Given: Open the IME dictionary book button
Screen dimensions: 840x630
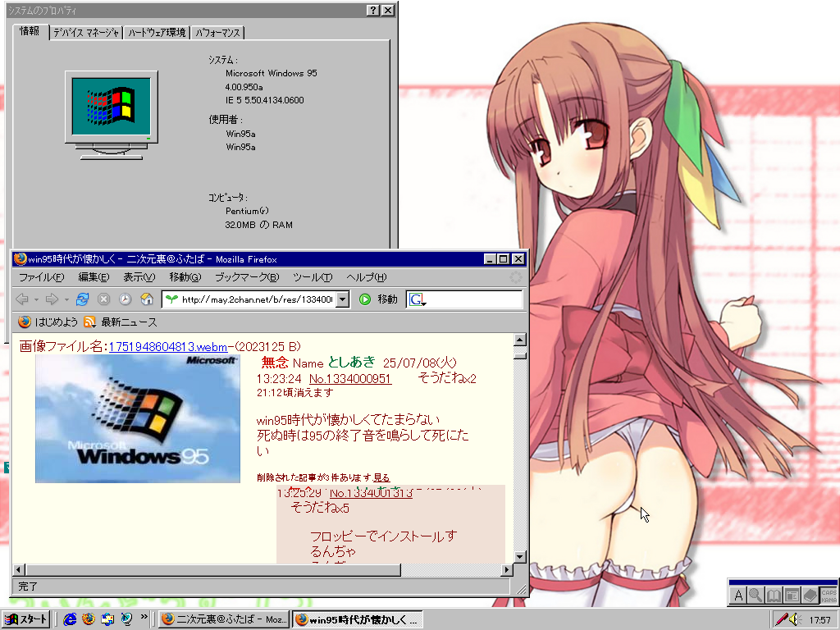Looking at the screenshot, I should (773, 596).
